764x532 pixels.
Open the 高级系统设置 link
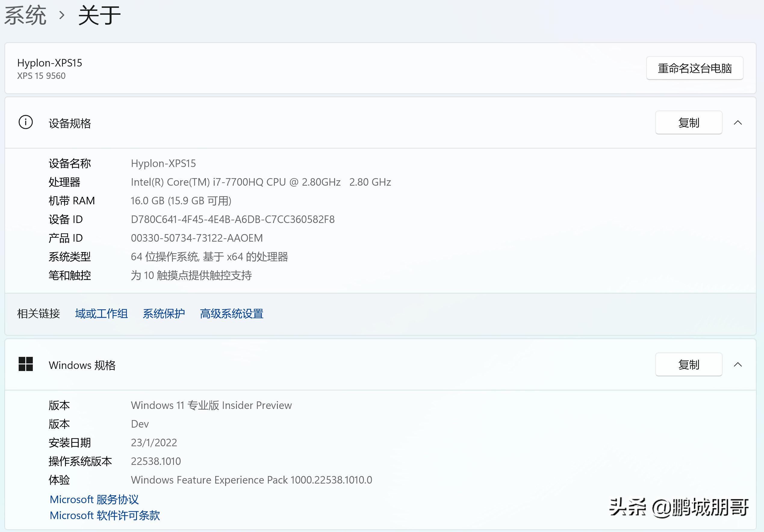tap(232, 314)
